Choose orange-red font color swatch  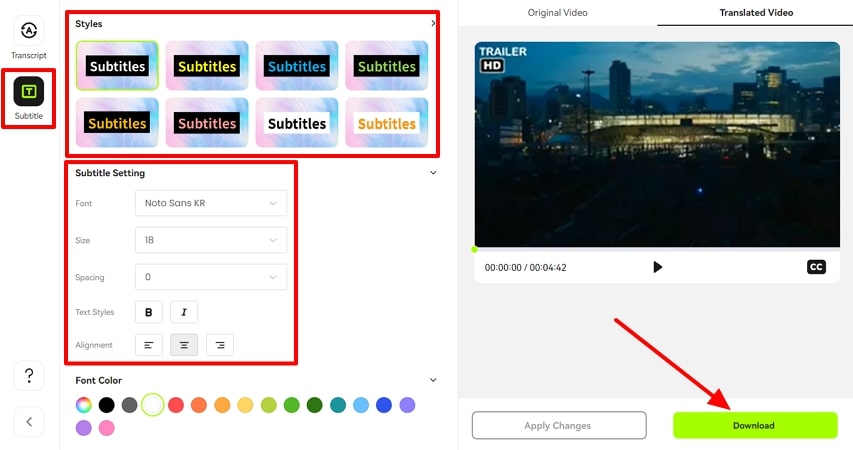(199, 405)
